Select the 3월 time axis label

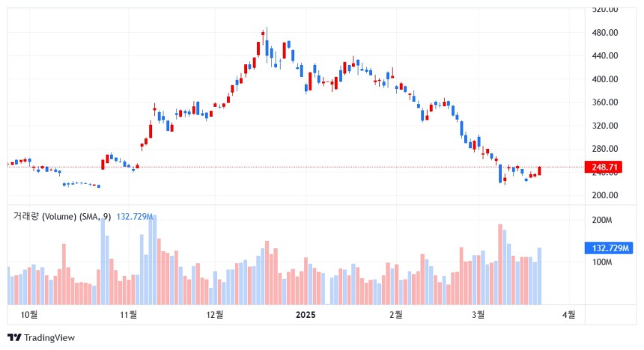tap(478, 315)
